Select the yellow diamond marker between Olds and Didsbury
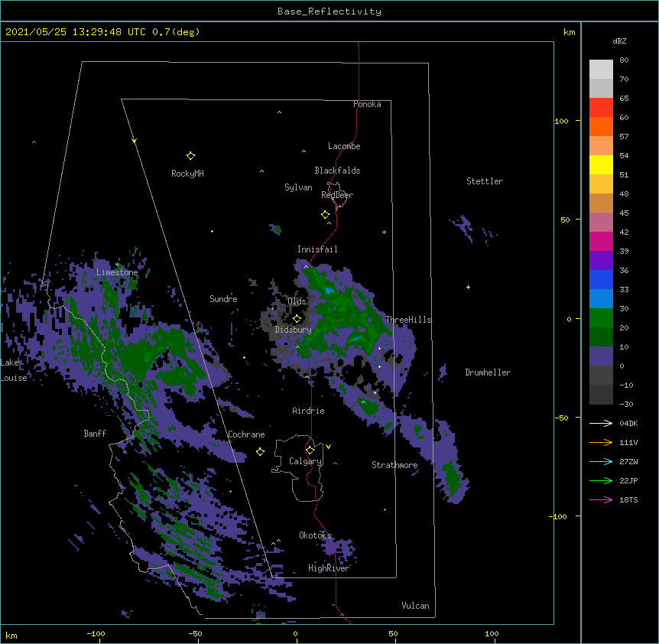 (x=297, y=319)
